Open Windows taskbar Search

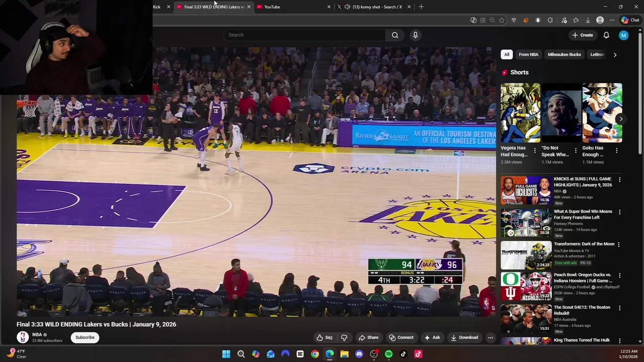click(241, 354)
